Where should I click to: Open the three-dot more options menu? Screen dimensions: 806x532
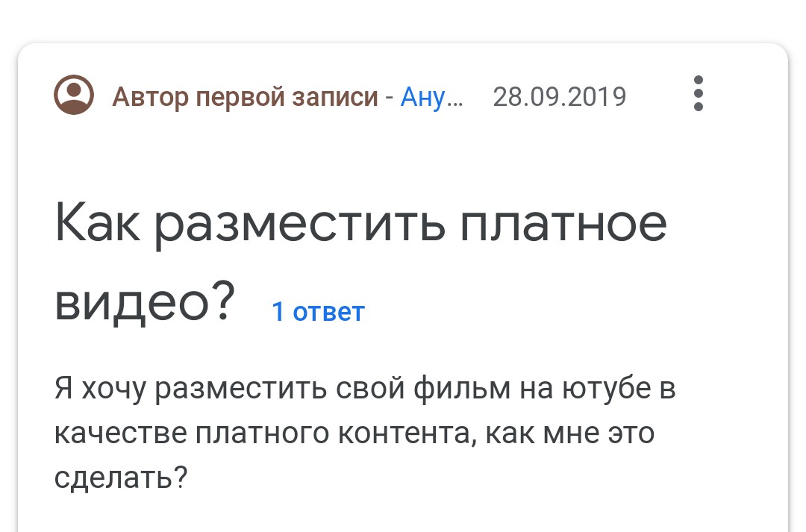tap(698, 94)
